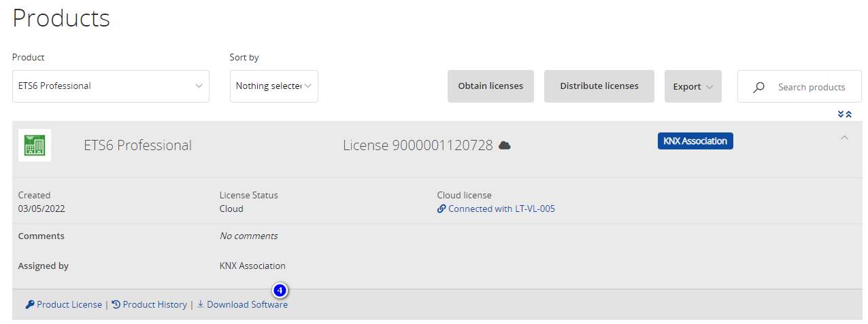Click the No comments text
868x324 pixels.
[x=249, y=236]
